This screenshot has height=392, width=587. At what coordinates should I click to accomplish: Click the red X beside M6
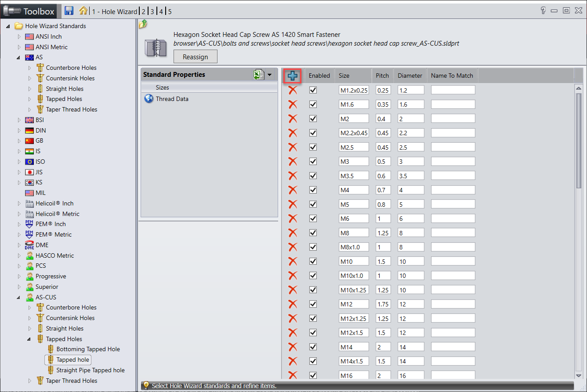293,219
